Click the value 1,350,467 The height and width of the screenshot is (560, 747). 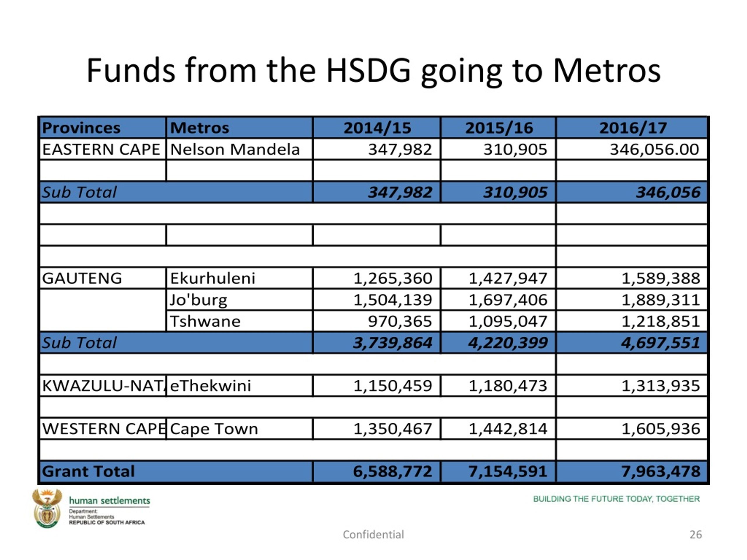(x=392, y=429)
